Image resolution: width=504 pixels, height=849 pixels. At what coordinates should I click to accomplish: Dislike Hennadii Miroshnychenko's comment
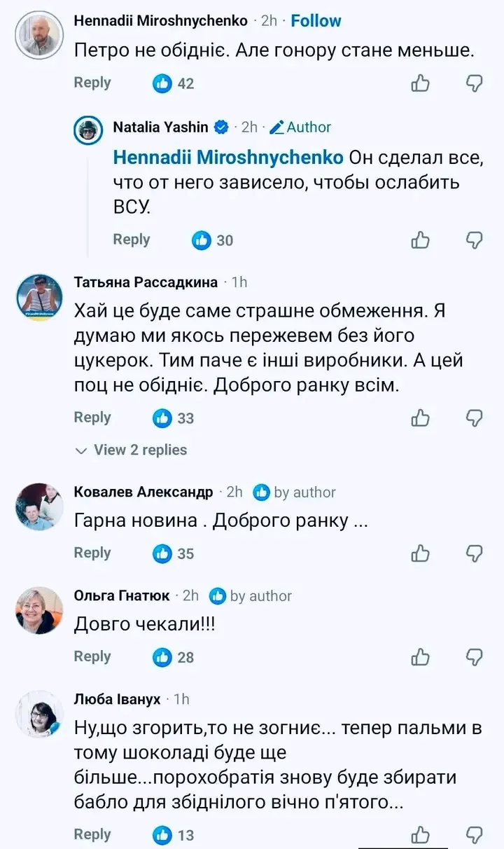pyautogui.click(x=475, y=83)
